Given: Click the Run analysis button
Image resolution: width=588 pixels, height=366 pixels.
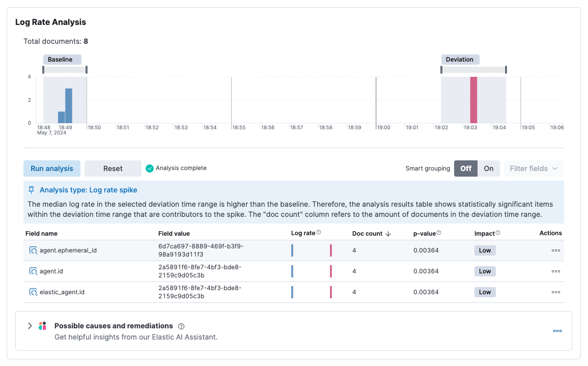Looking at the screenshot, I should pos(51,168).
